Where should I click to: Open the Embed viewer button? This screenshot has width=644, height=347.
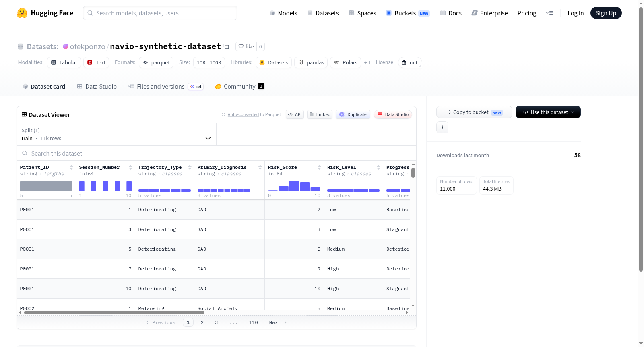[320, 114]
